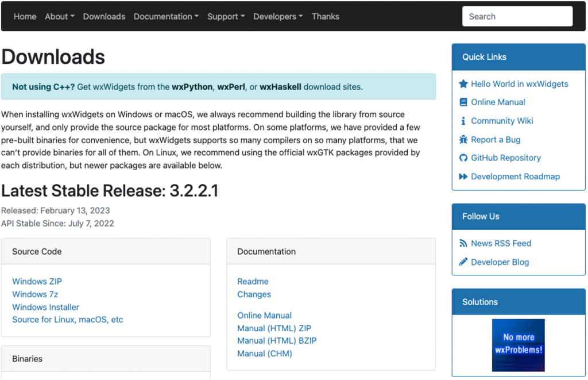Expand the About dropdown menu
The width and height of the screenshot is (588, 380).
coord(60,17)
